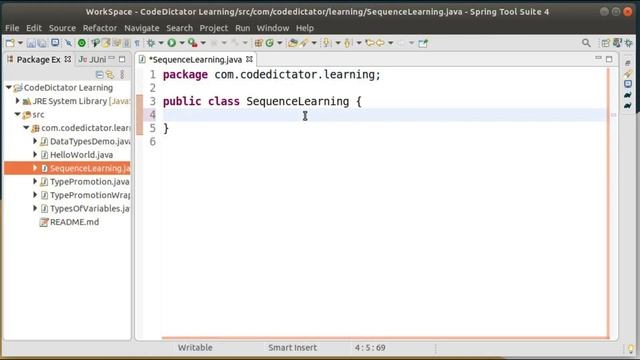Switch to the Package Explorer tab

[x=38, y=60]
